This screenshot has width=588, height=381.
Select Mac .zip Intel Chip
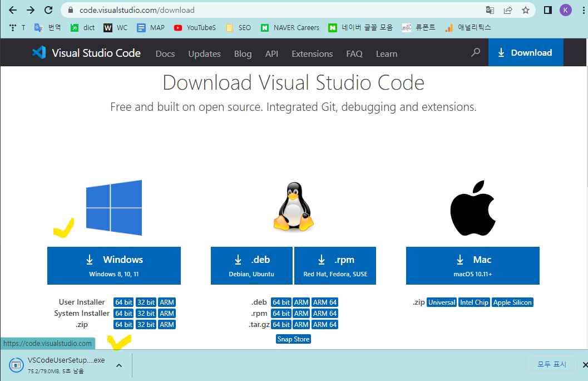(474, 302)
